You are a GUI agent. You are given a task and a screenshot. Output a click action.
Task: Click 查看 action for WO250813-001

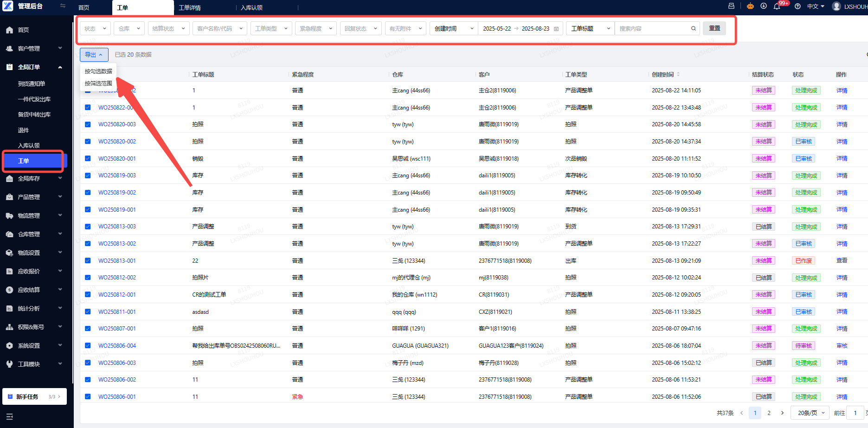pyautogui.click(x=842, y=260)
